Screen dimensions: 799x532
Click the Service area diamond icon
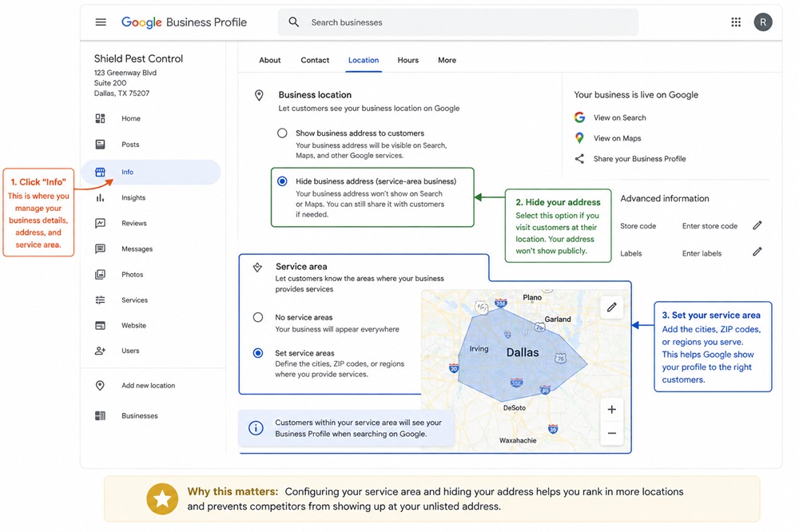[257, 267]
